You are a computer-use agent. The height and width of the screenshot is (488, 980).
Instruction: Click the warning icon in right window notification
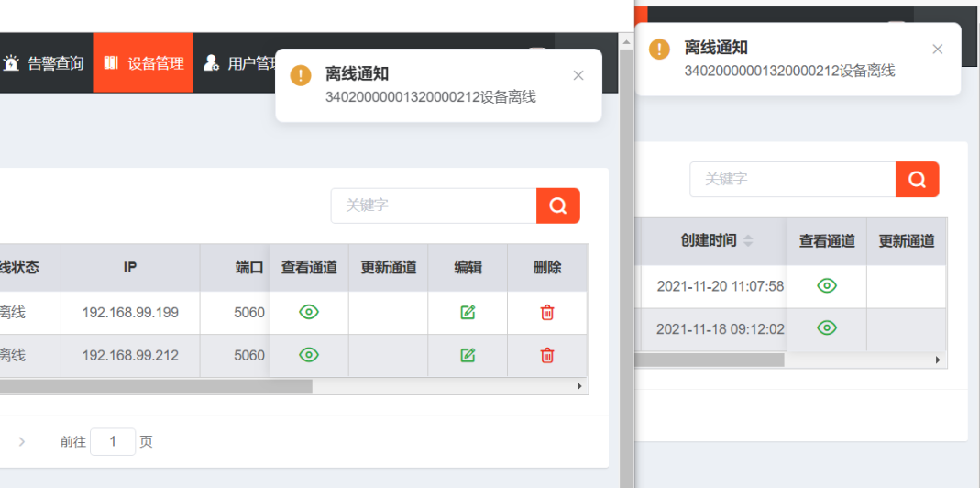(x=659, y=49)
